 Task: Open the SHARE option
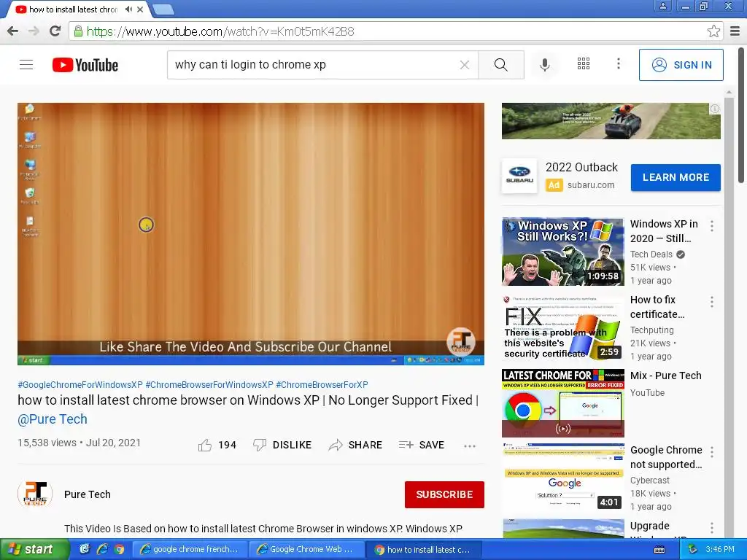click(355, 445)
